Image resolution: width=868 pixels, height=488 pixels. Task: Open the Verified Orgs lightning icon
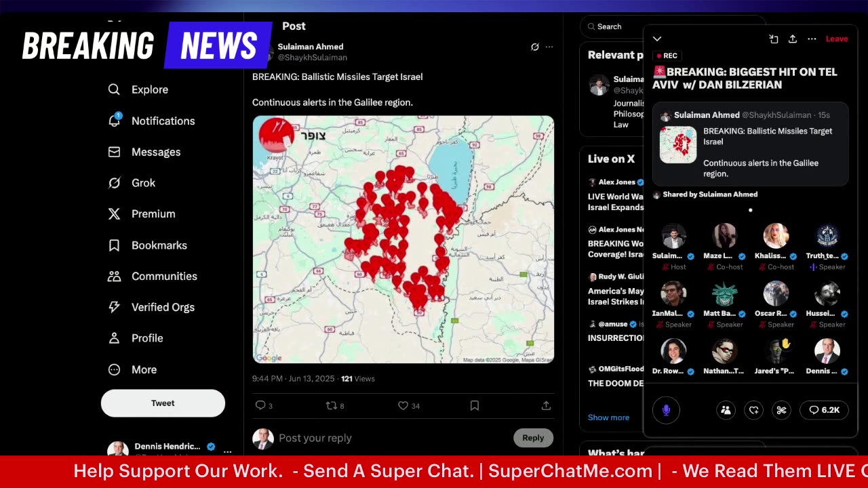click(x=114, y=307)
